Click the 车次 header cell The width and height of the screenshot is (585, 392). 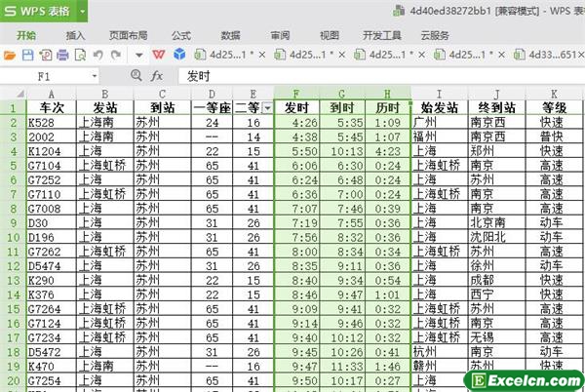[52, 108]
